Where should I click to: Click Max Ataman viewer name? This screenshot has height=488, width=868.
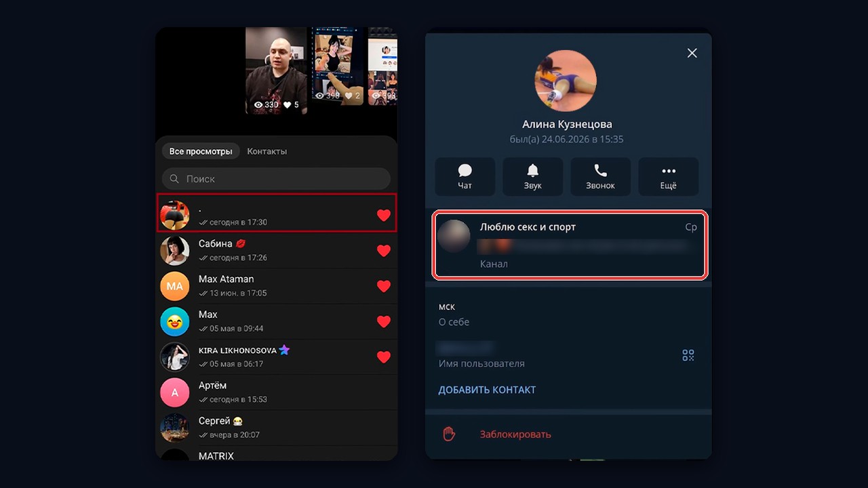tap(226, 279)
